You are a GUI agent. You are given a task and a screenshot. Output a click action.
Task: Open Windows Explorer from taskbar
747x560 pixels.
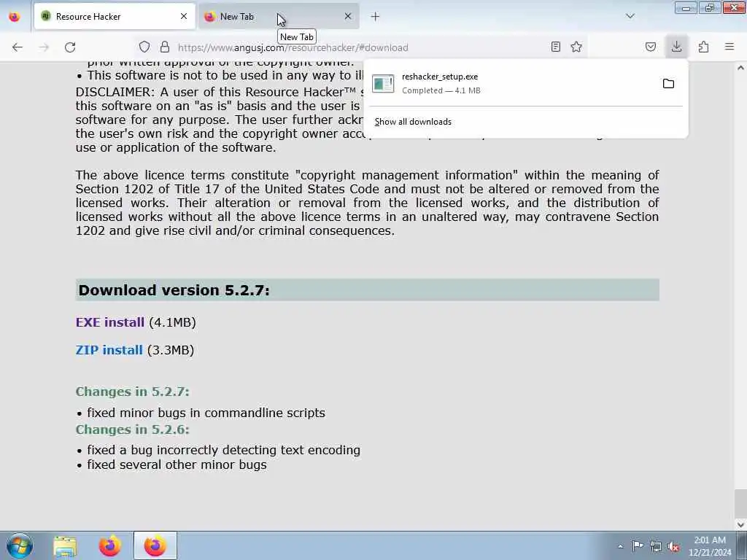pyautogui.click(x=65, y=545)
